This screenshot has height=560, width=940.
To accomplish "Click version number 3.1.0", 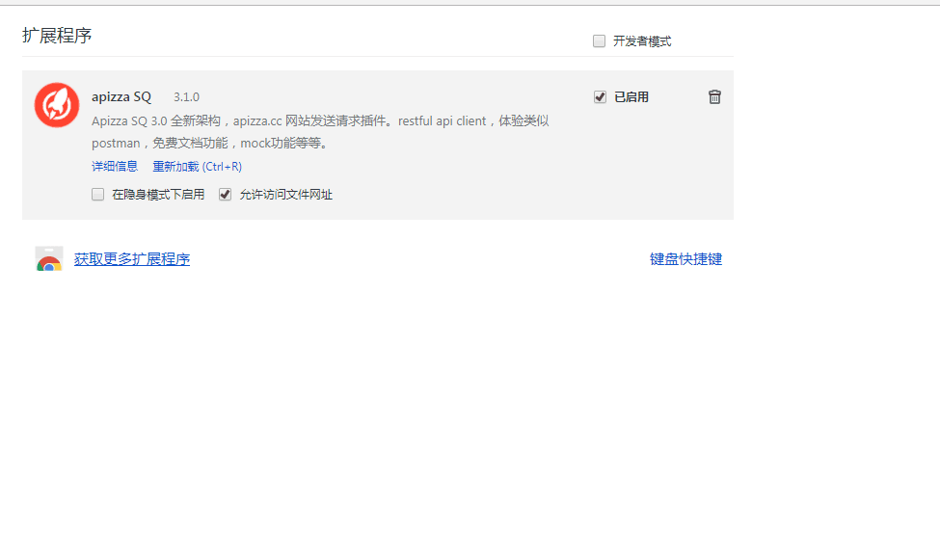I will tap(186, 97).
